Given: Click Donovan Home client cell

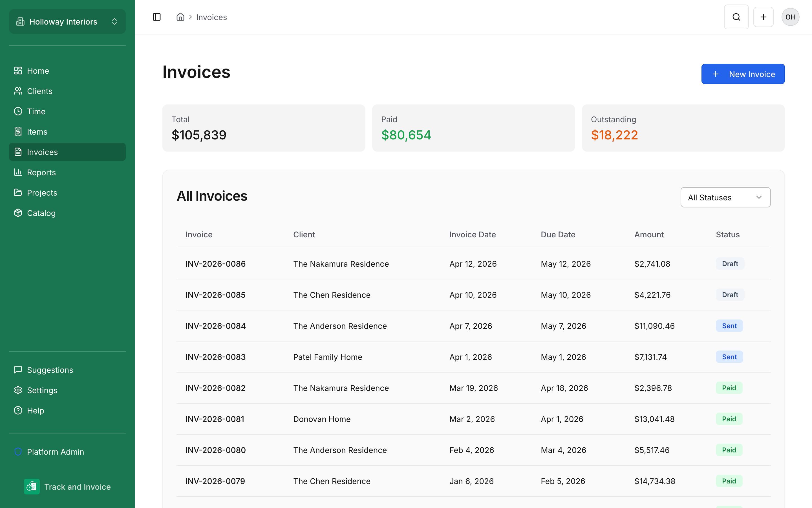Looking at the screenshot, I should [322, 419].
